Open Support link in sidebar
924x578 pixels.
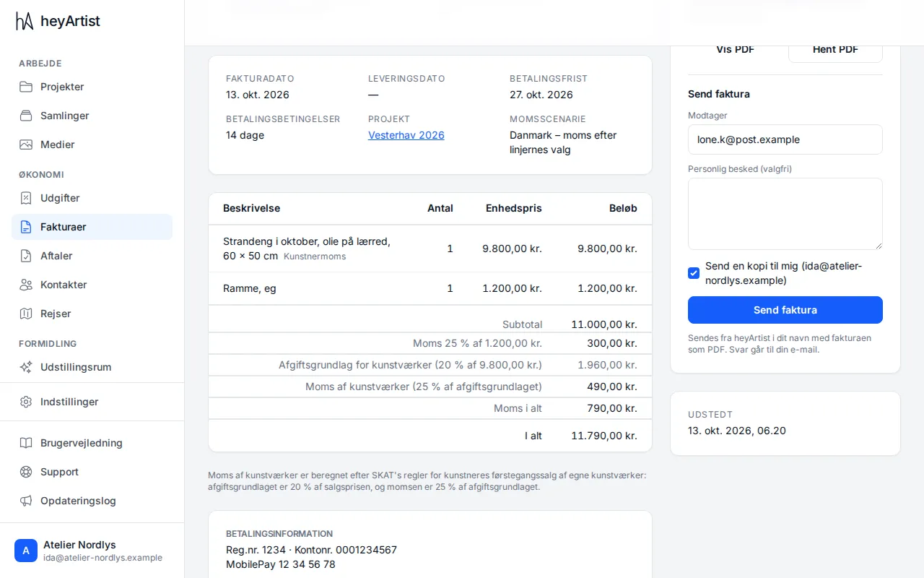coord(92,472)
